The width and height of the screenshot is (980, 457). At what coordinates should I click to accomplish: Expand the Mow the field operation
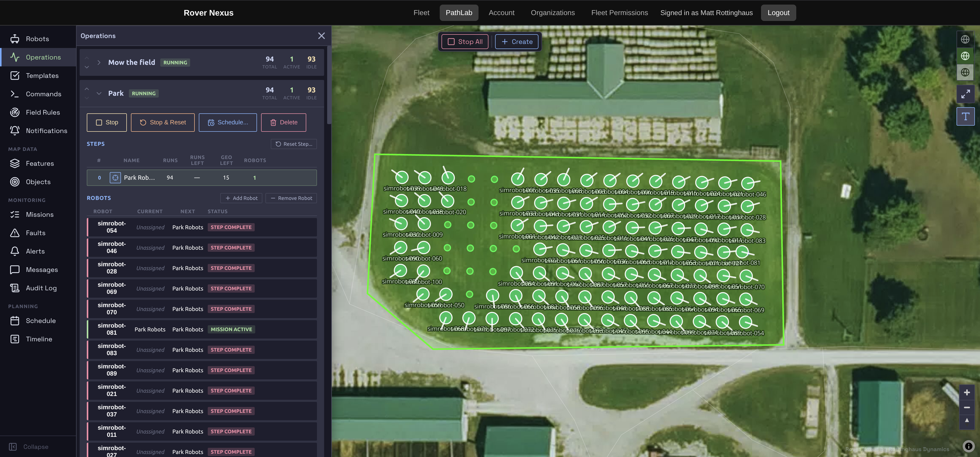pos(99,62)
